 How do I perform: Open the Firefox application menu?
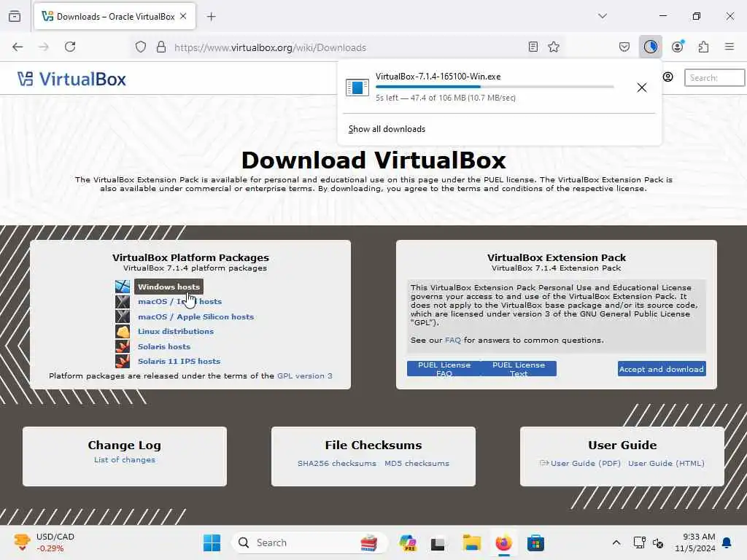729,47
